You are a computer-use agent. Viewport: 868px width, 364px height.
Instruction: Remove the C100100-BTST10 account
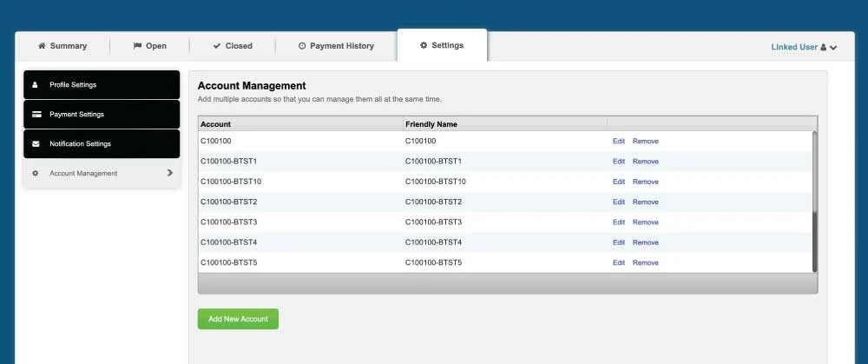(646, 182)
